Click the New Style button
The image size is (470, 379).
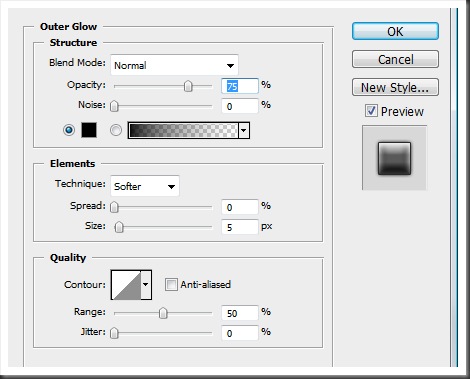coord(395,87)
